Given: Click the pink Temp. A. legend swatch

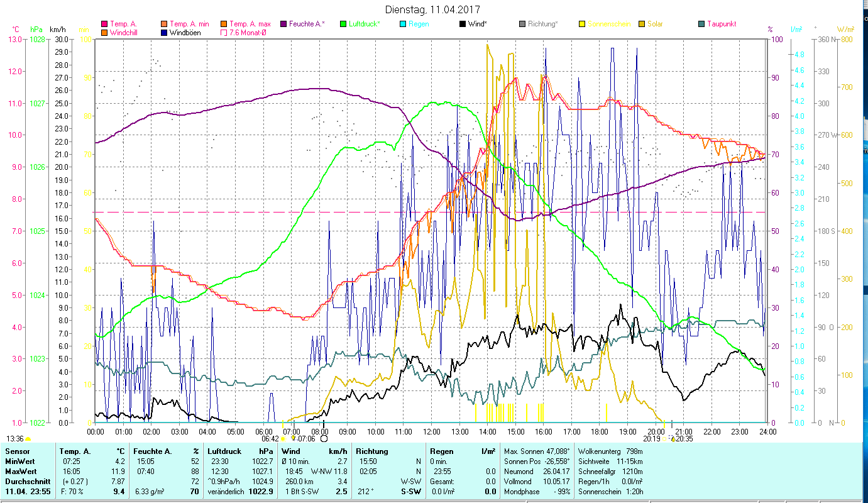Looking at the screenshot, I should click(104, 25).
